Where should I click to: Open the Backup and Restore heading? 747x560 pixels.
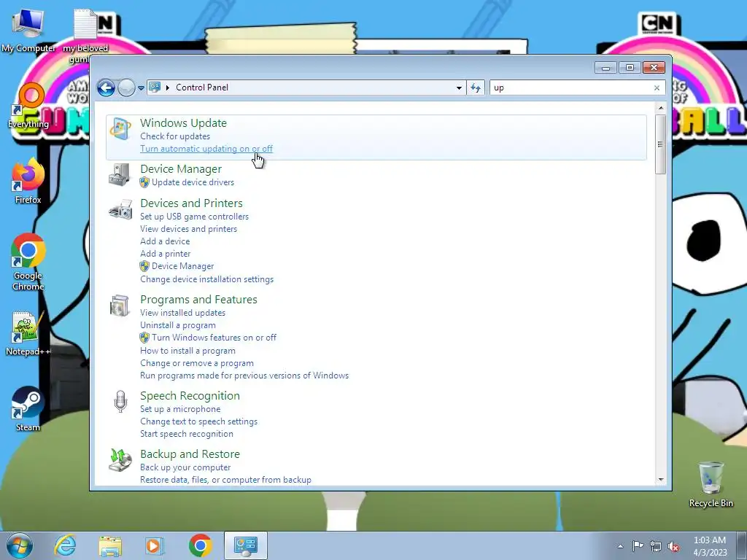[190, 454]
